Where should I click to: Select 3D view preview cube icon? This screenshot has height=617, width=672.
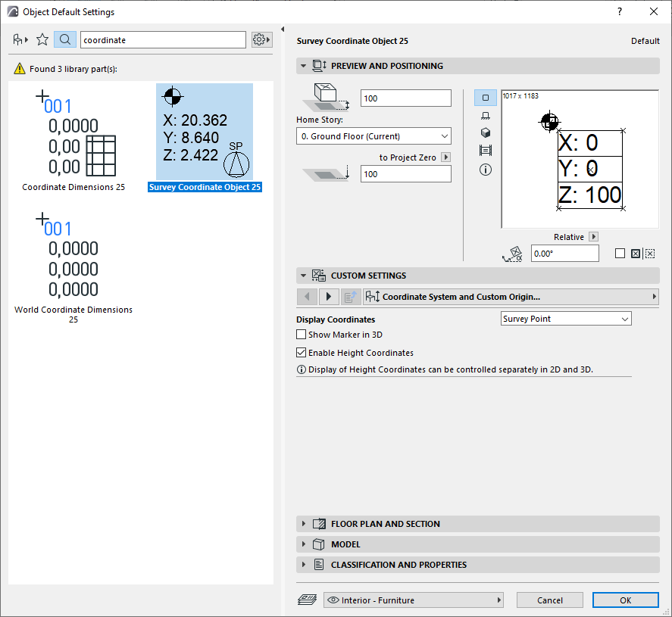coord(486,132)
